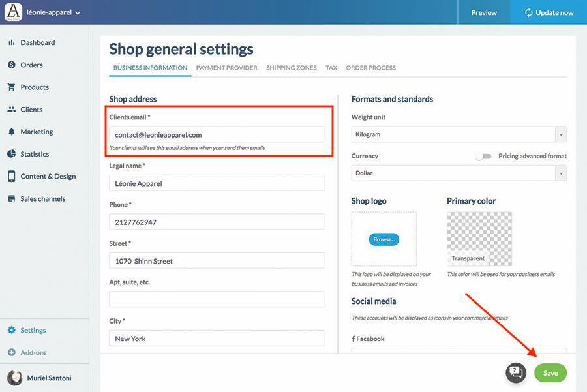Pick the Transparent primary color swatch
Viewport: 587px width, 392px height.
point(479,239)
